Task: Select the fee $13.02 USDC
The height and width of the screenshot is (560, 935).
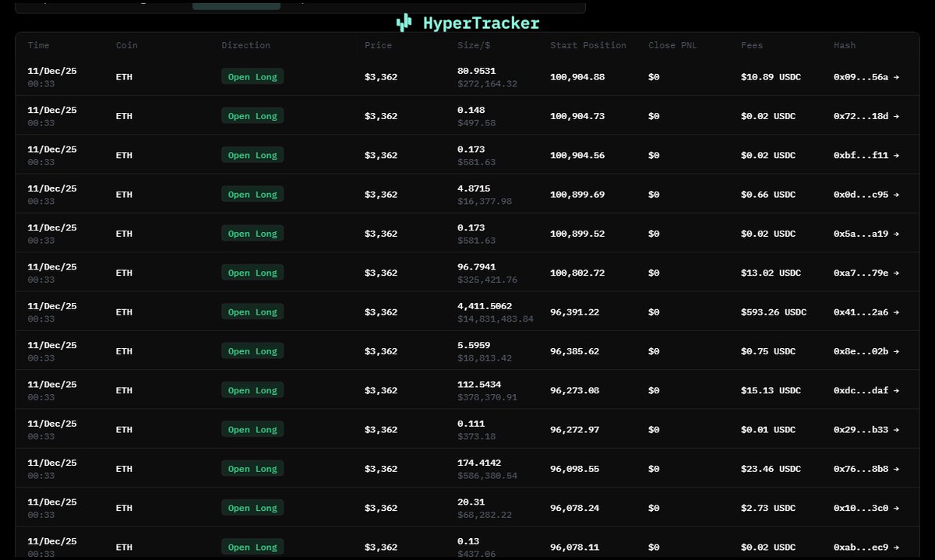Action: pyautogui.click(x=771, y=273)
